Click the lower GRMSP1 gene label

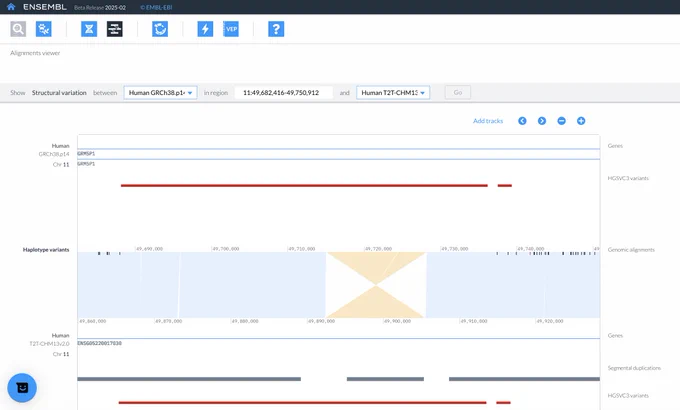(86, 164)
